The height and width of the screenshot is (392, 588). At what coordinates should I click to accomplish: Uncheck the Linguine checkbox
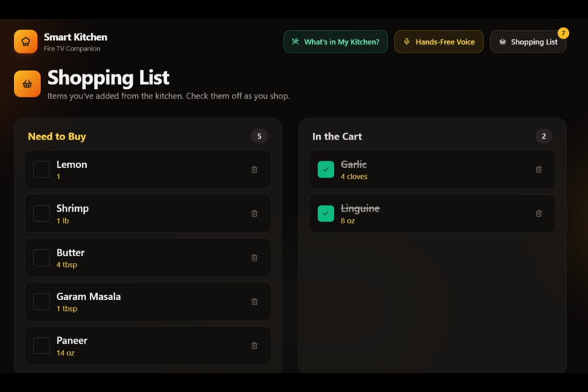[326, 213]
